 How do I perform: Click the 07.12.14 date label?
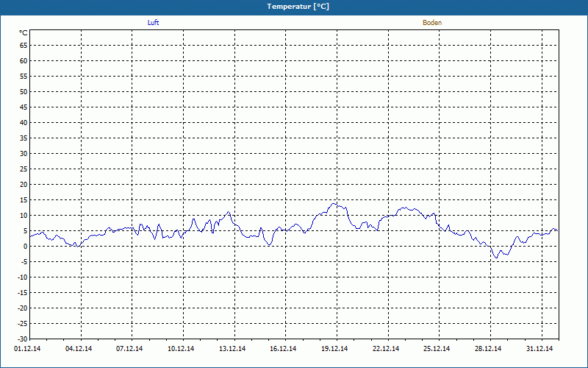(129, 349)
